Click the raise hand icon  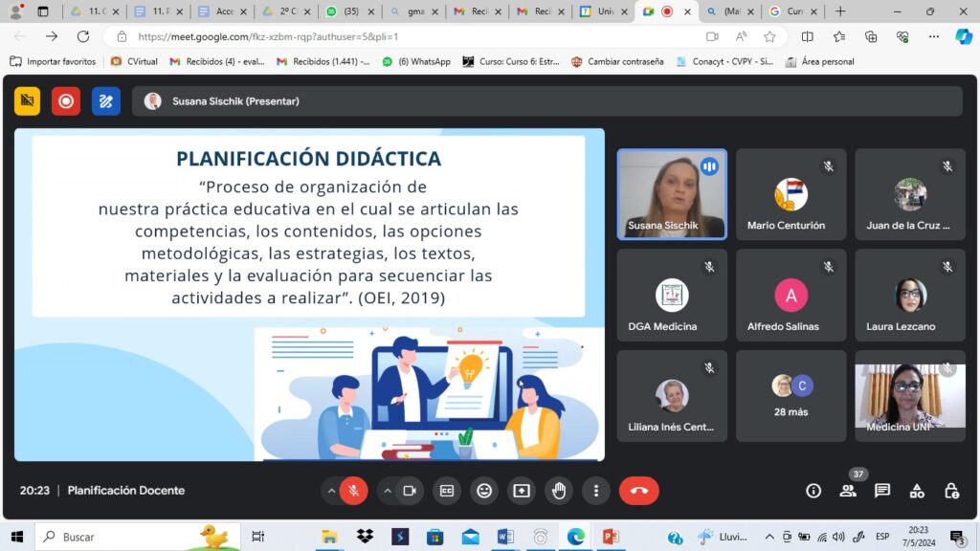coord(559,491)
